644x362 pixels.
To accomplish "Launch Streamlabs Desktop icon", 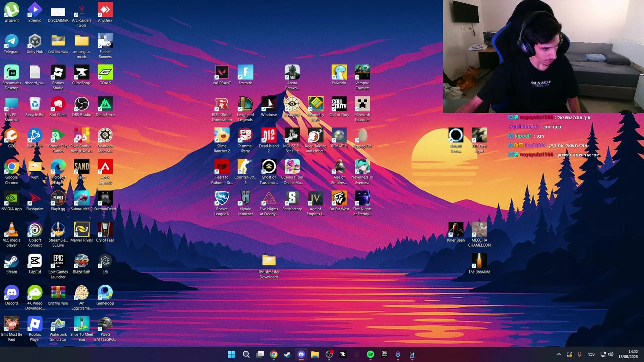I will (x=11, y=78).
